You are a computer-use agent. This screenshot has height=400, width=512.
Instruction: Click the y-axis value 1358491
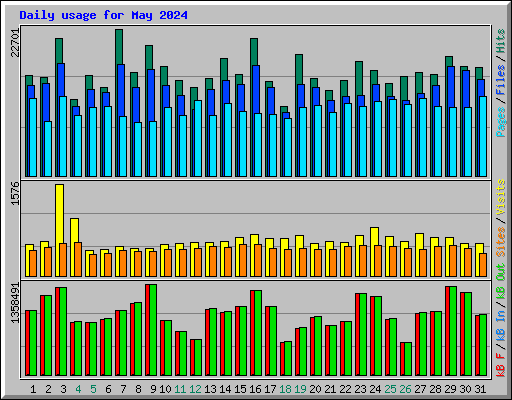click(16, 303)
